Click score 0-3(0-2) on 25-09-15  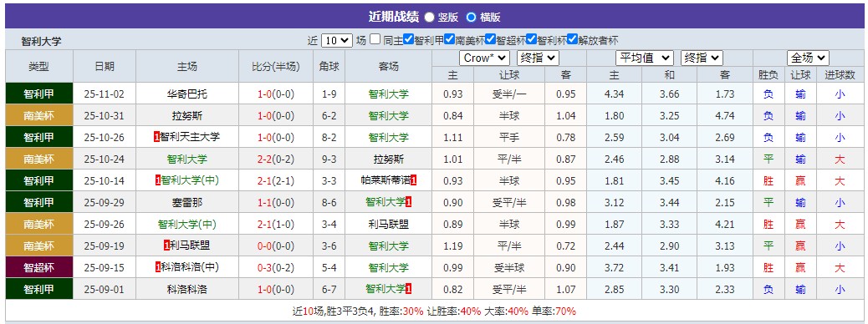[x=276, y=267]
